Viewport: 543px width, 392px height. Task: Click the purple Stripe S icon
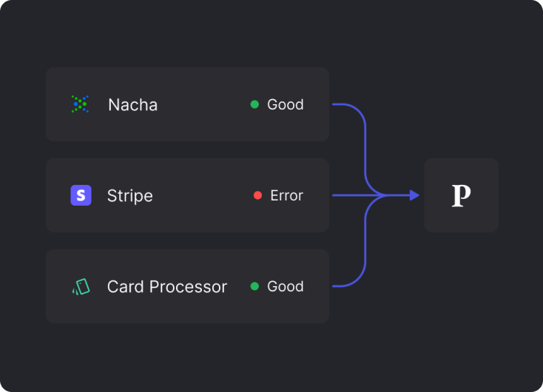[81, 195]
